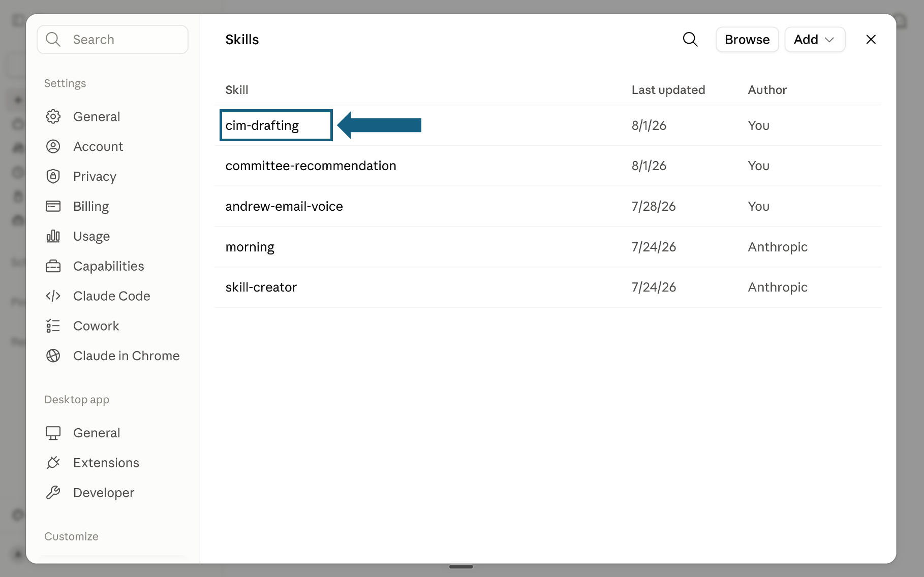Click the Claude Code brackets icon
Image resolution: width=924 pixels, height=577 pixels.
[53, 296]
